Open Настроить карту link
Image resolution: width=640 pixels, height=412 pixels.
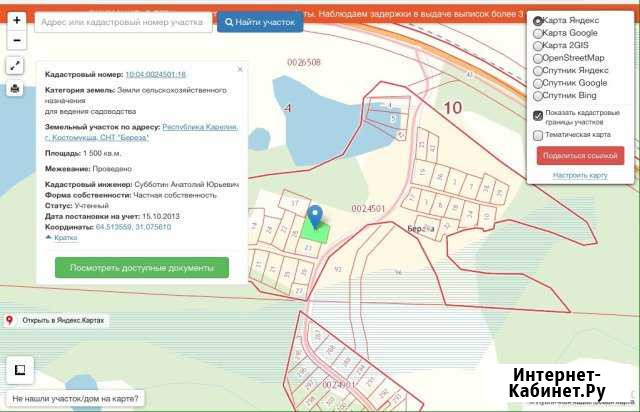pos(580,175)
